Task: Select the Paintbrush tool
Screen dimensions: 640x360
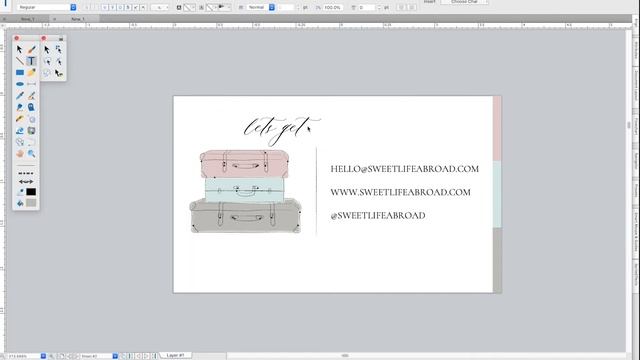Action: click(31, 49)
